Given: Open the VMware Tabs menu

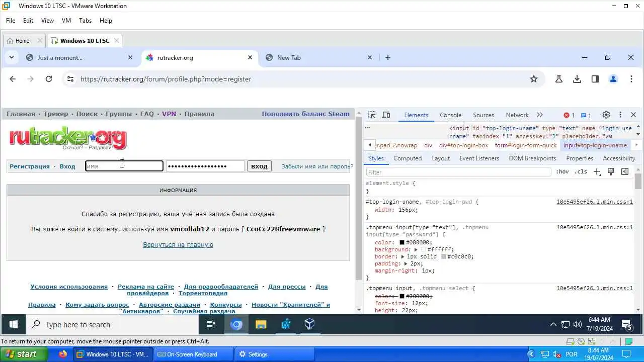Looking at the screenshot, I should pos(85,21).
